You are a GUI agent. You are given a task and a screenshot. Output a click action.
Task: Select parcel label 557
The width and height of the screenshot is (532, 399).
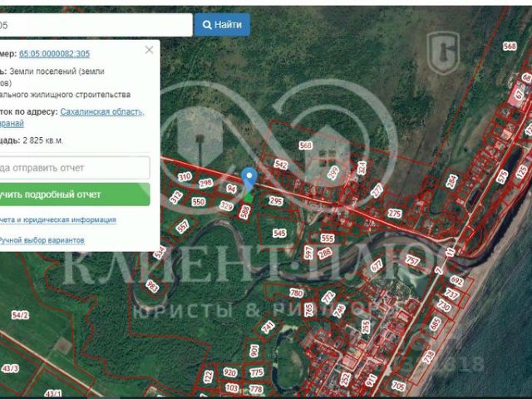(x=183, y=226)
